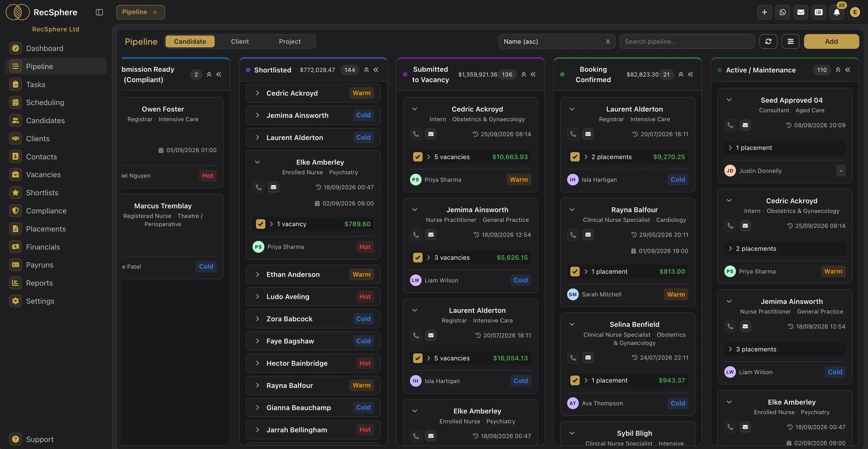Image resolution: width=868 pixels, height=449 pixels.
Task: Collapse Sybil Bligh card in Booking Confirmed
Action: click(572, 433)
